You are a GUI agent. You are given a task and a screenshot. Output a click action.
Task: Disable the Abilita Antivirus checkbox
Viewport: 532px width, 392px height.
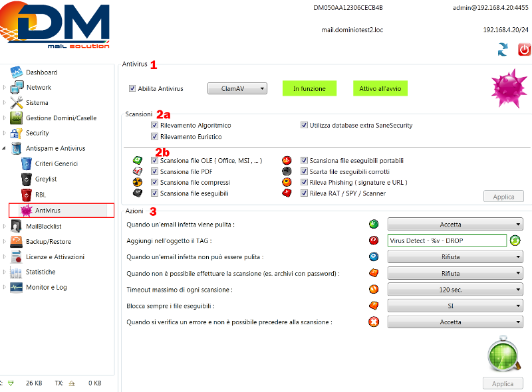(x=132, y=88)
